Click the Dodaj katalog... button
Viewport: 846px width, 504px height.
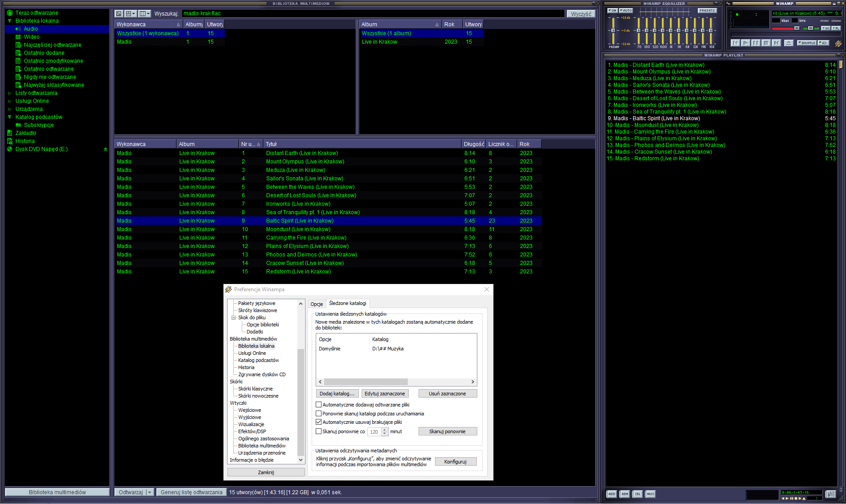coord(337,394)
